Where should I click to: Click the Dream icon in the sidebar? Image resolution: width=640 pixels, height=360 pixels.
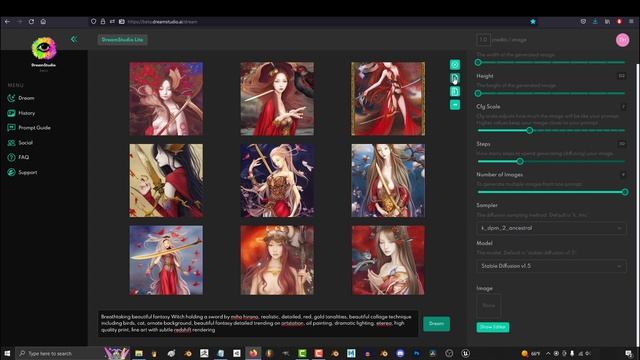(11, 98)
